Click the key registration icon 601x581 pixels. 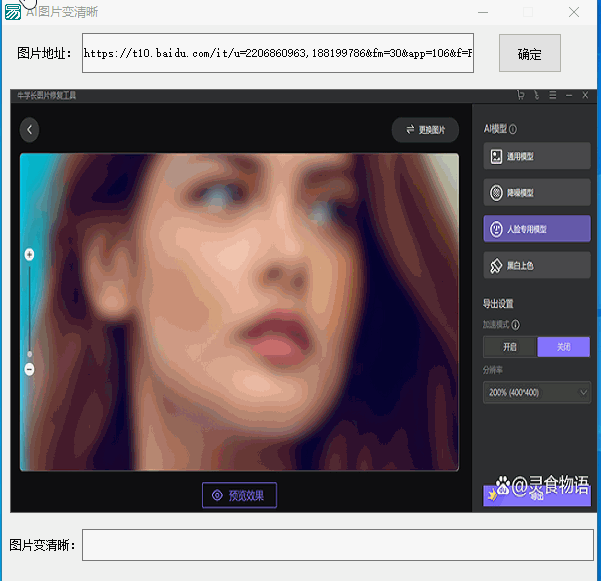(536, 95)
